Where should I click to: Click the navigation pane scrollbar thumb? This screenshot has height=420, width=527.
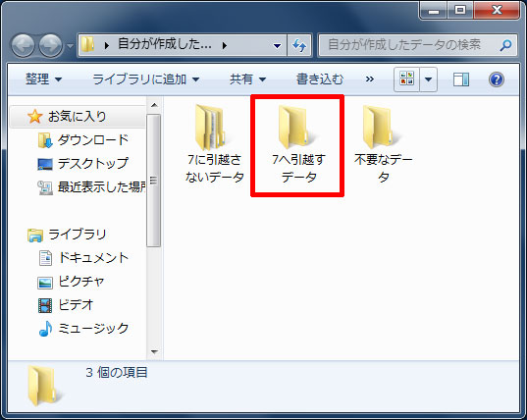coord(154,181)
